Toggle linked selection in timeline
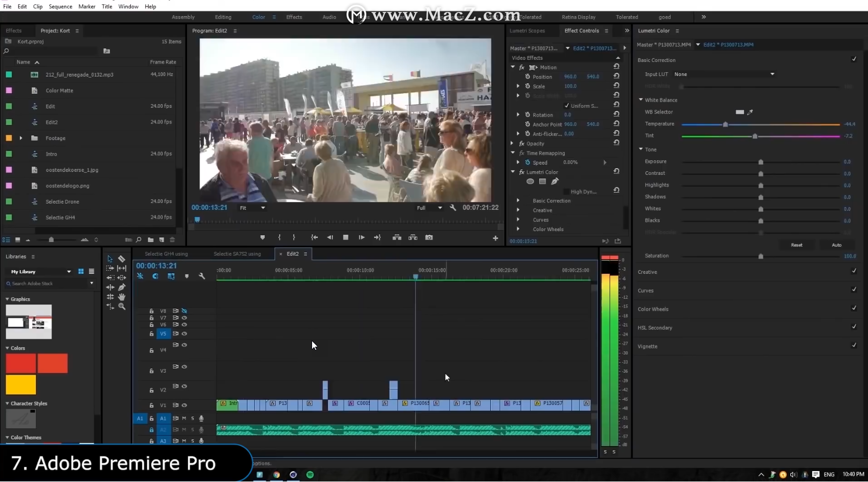This screenshot has width=868, height=482. [x=171, y=276]
